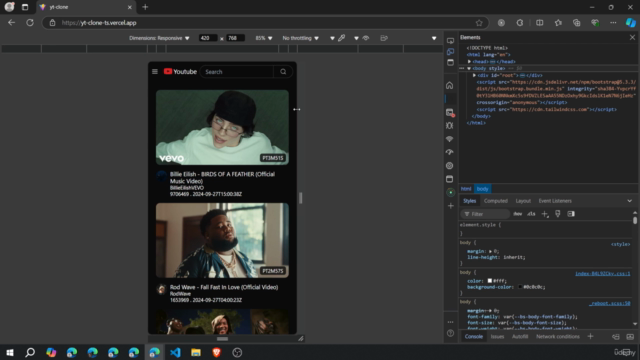Click the RodWave channel name
Screen dimensions: 640x360
180,293
